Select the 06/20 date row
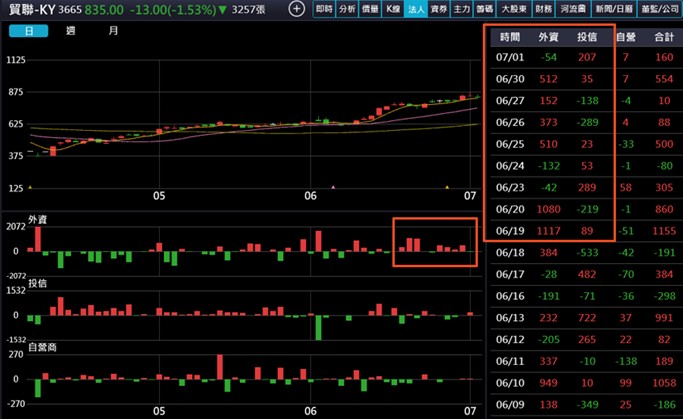683x419 pixels. 586,209
